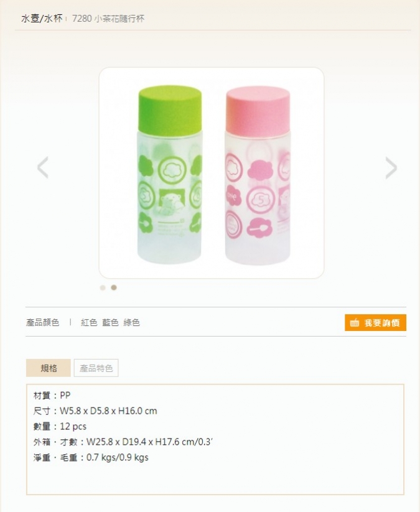Click the previous image arrow
420x512 pixels.
click(43, 167)
